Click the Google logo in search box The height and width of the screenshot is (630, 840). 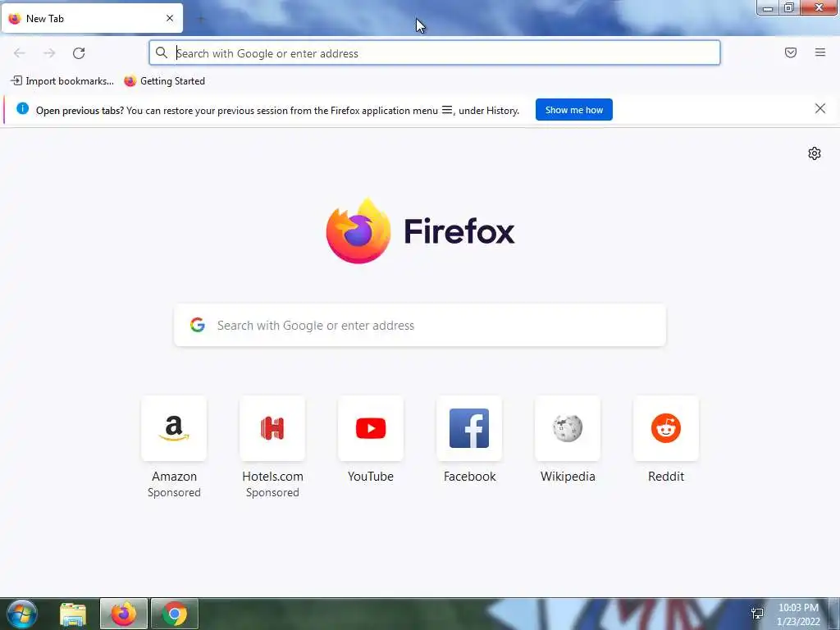pyautogui.click(x=198, y=325)
